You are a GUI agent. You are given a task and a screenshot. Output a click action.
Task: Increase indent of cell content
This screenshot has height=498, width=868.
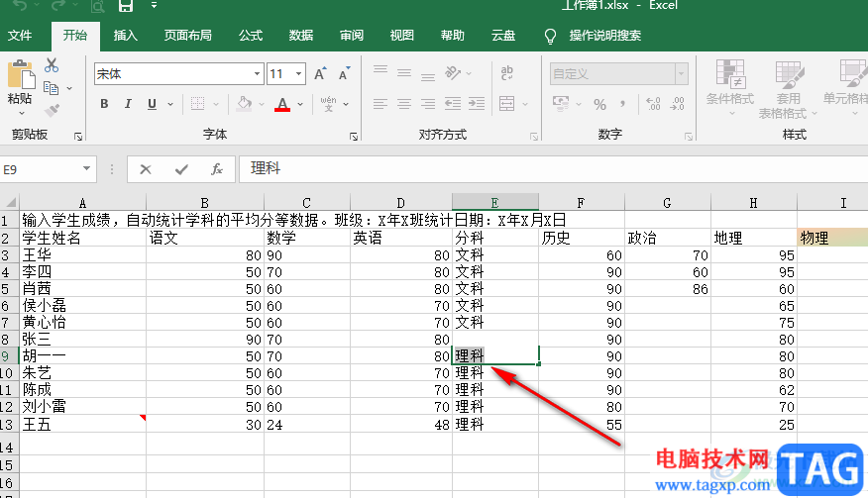(477, 104)
